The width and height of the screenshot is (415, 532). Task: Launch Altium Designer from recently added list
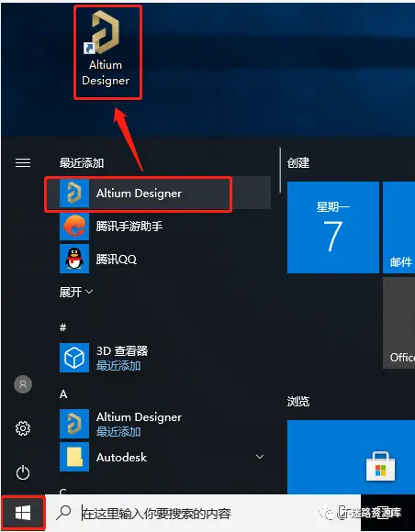click(x=158, y=193)
